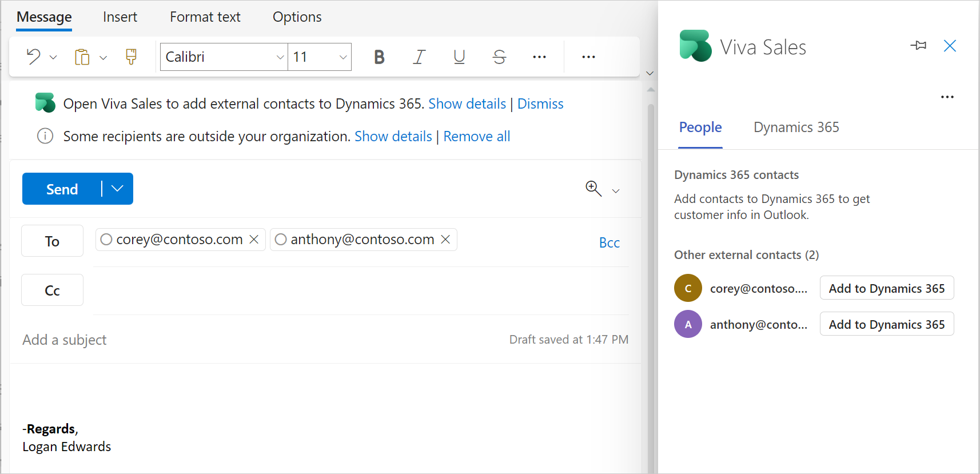This screenshot has width=980, height=474.
Task: Remove corey@contoso.com recipient
Action: pyautogui.click(x=254, y=240)
